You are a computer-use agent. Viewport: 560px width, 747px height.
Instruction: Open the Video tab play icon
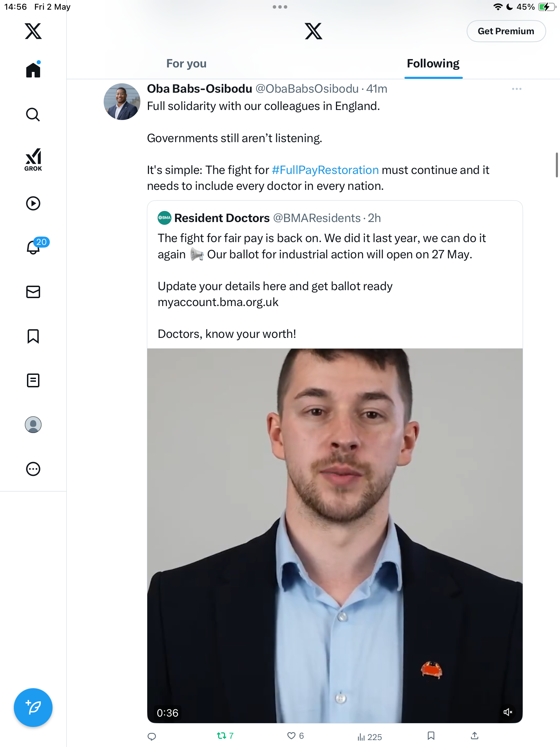(x=33, y=203)
